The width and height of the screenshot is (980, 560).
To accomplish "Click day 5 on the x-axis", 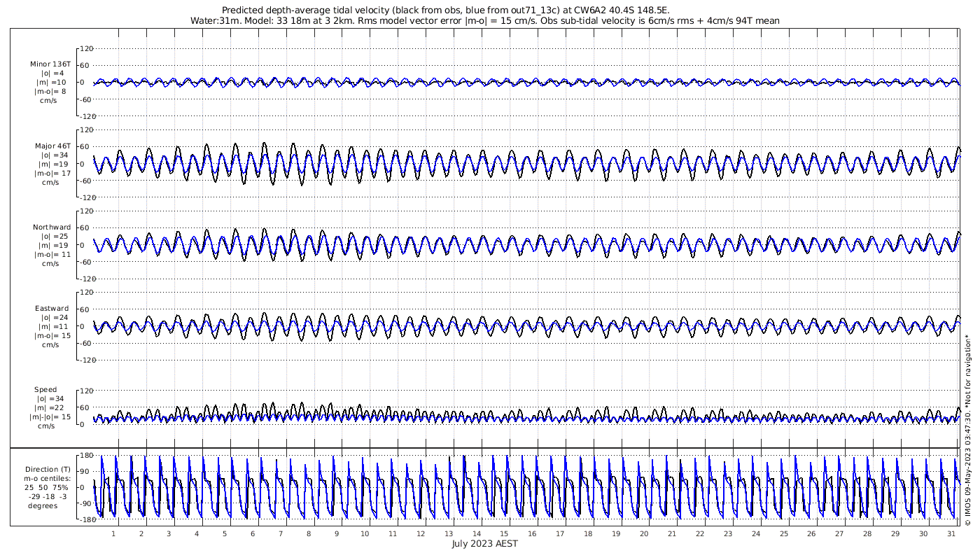I will click(225, 533).
